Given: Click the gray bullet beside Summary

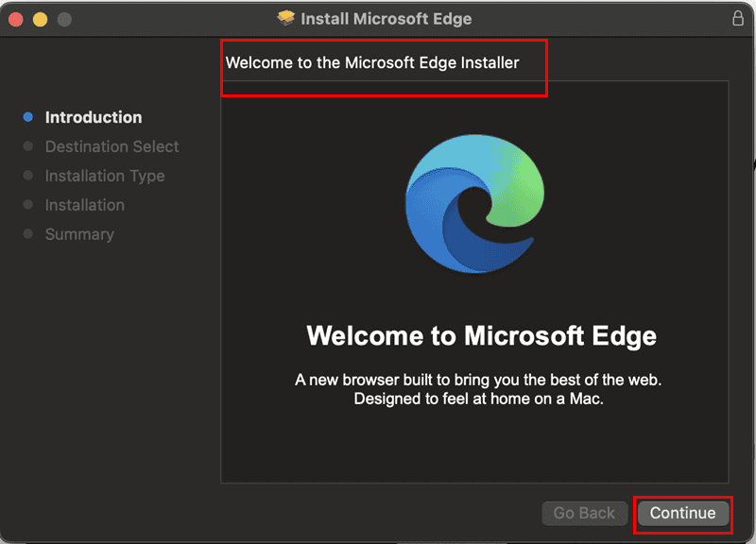Looking at the screenshot, I should [x=28, y=235].
